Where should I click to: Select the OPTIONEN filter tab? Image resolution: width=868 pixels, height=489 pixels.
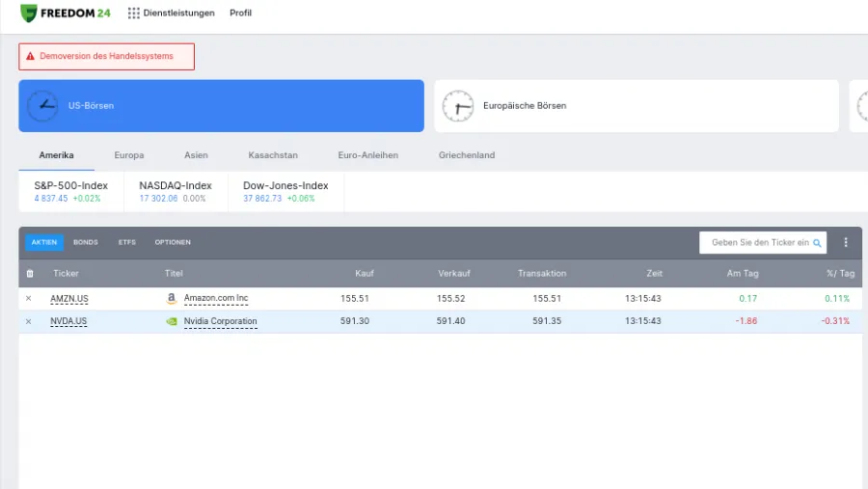coord(173,243)
